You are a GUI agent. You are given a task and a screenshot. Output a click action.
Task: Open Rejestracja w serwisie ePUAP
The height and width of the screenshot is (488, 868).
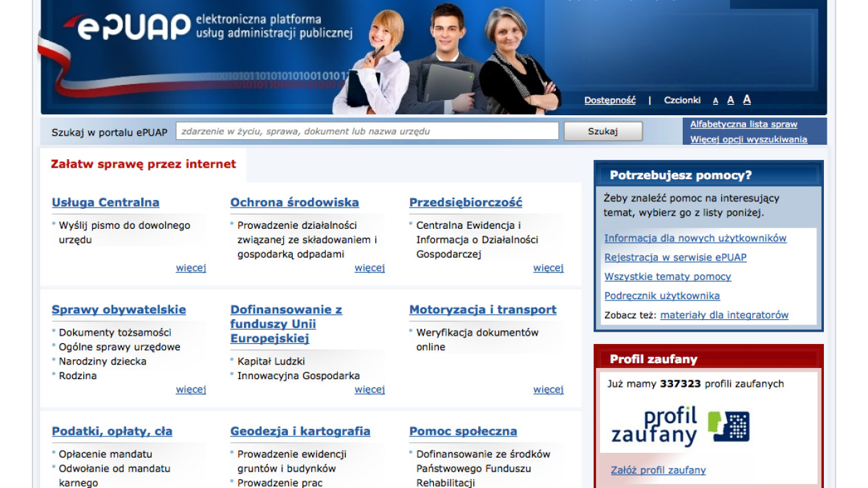tap(675, 257)
